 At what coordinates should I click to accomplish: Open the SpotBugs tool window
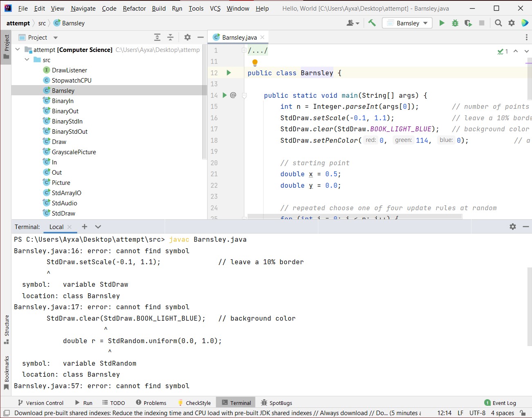click(x=277, y=403)
